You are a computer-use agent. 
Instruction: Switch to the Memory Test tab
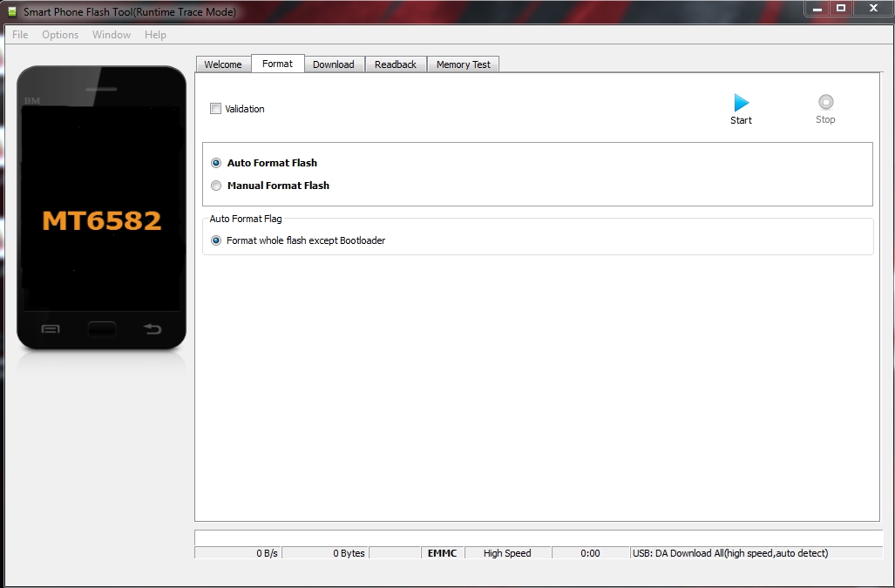464,64
